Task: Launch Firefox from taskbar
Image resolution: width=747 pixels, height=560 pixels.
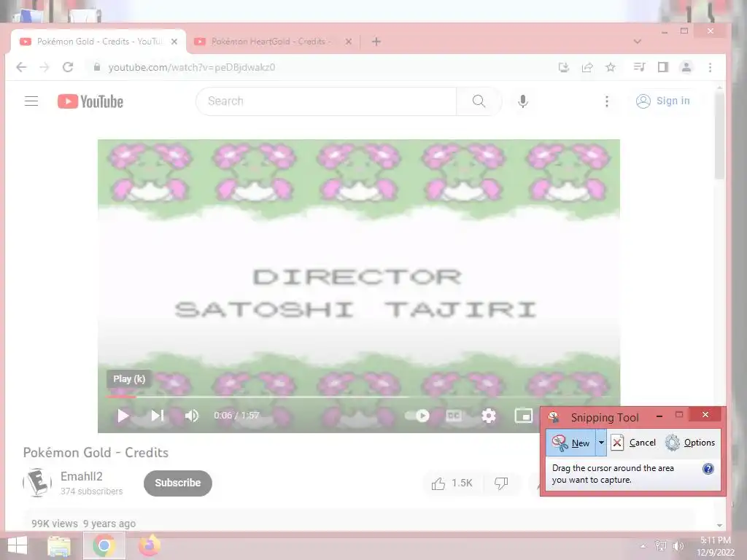Action: 149,545
